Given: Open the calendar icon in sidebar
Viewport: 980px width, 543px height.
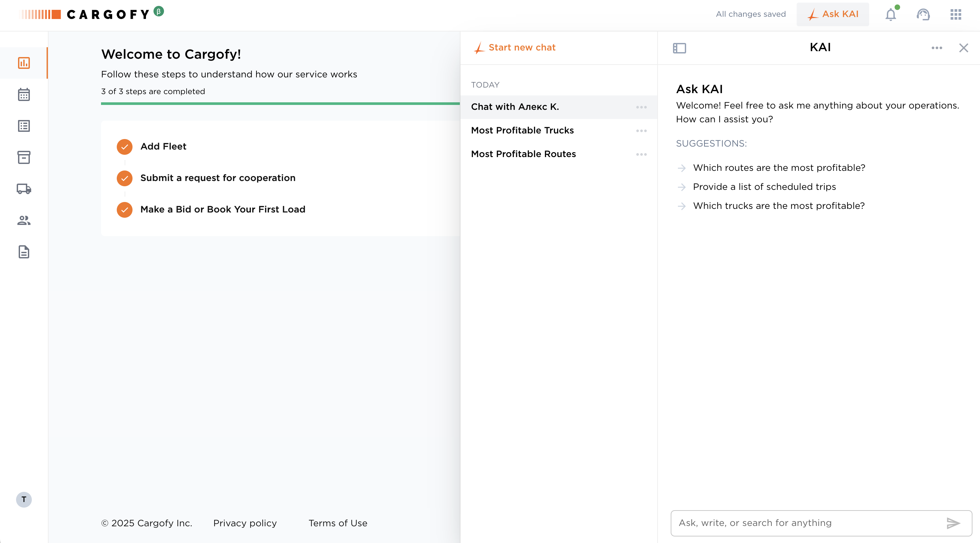Looking at the screenshot, I should pyautogui.click(x=24, y=94).
